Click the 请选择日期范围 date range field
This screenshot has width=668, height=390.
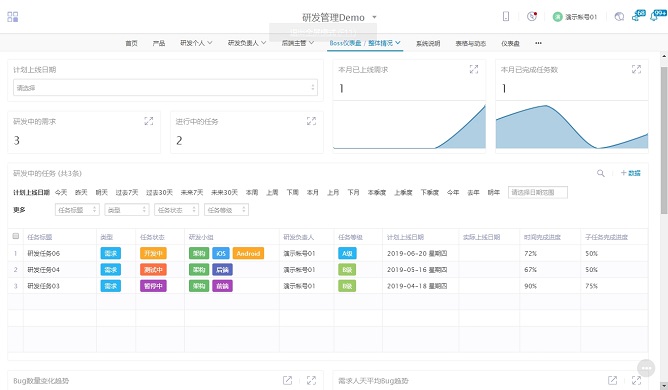point(538,193)
